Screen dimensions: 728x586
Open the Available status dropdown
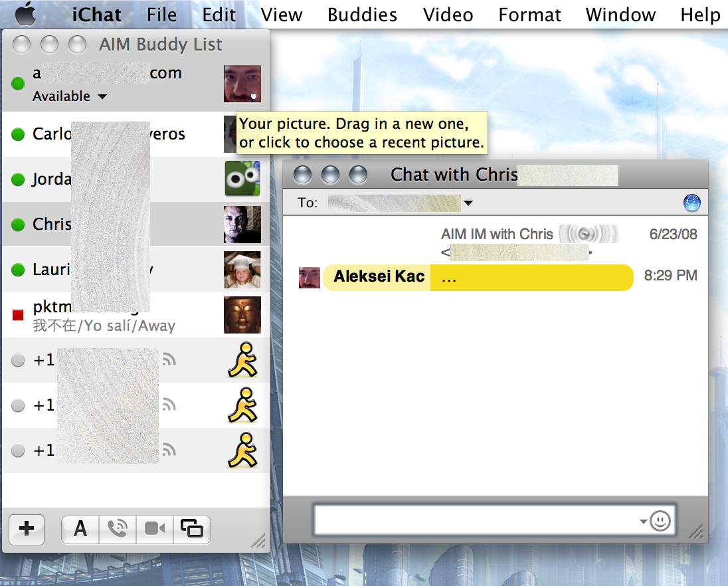[x=70, y=96]
